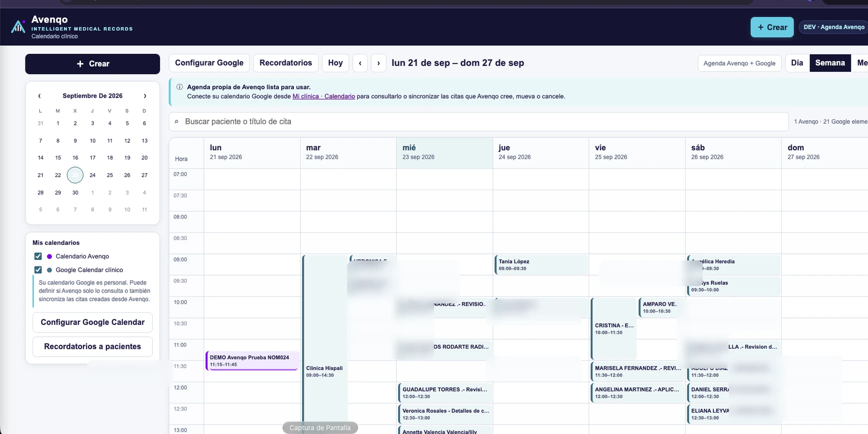The height and width of the screenshot is (434, 868).
Task: Click the 1 Avenqo · 21 Google count text
Action: [x=831, y=122]
